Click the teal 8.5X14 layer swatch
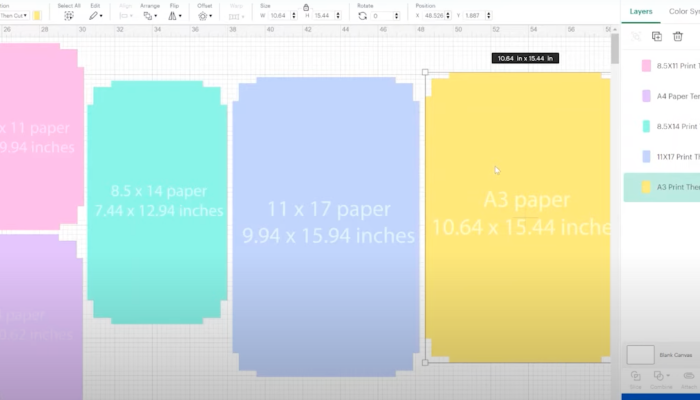Viewport: 700px width, 400px height. [x=646, y=126]
